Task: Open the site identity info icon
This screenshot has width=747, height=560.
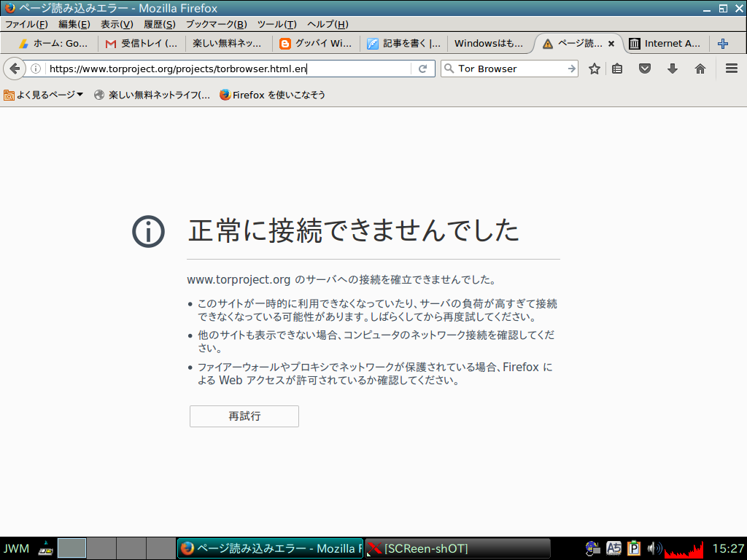Action: pyautogui.click(x=36, y=69)
